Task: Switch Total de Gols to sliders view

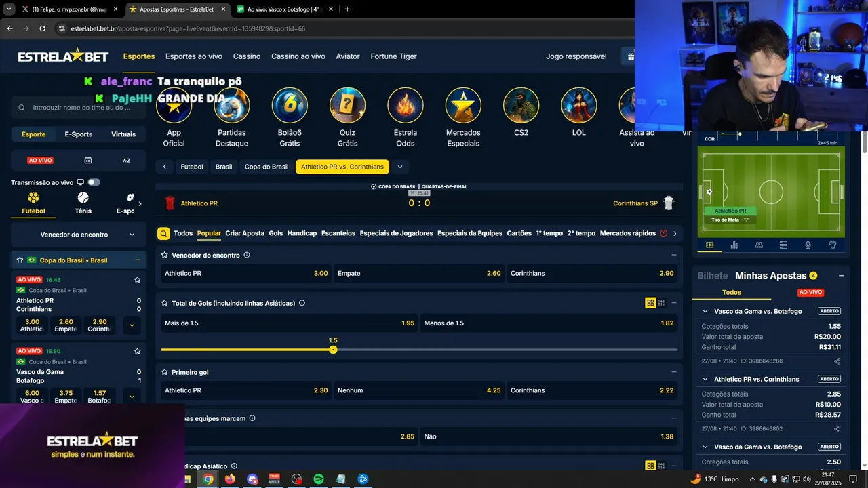Action: pos(661,303)
